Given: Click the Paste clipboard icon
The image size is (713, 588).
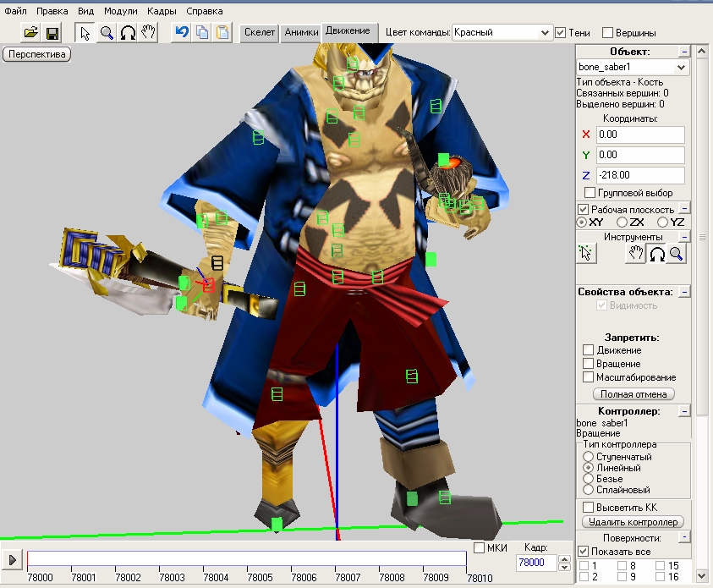Looking at the screenshot, I should point(222,33).
